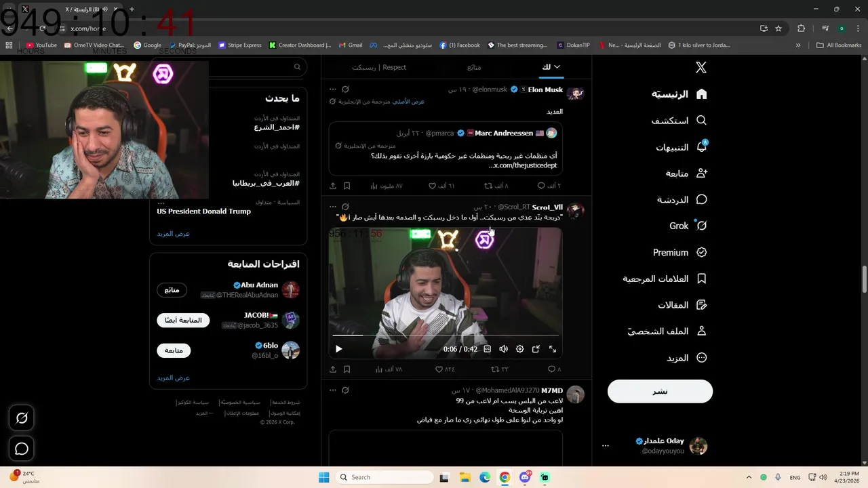Open floating Grok button at bottom left
The height and width of the screenshot is (488, 868).
coord(22,418)
